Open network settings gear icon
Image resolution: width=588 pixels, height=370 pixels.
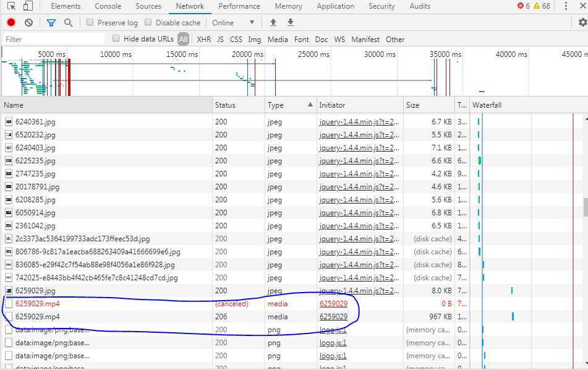(582, 22)
